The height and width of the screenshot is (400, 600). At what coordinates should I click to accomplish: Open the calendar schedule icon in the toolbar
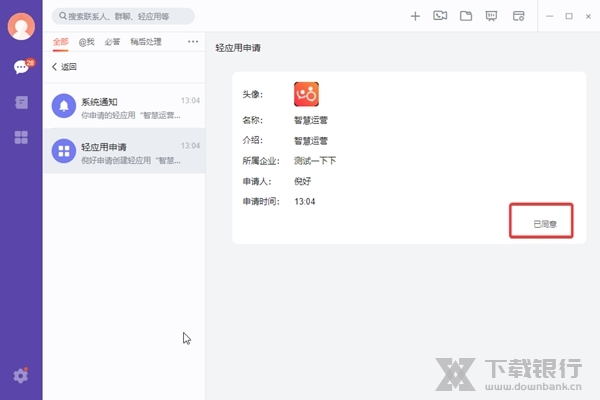click(518, 16)
